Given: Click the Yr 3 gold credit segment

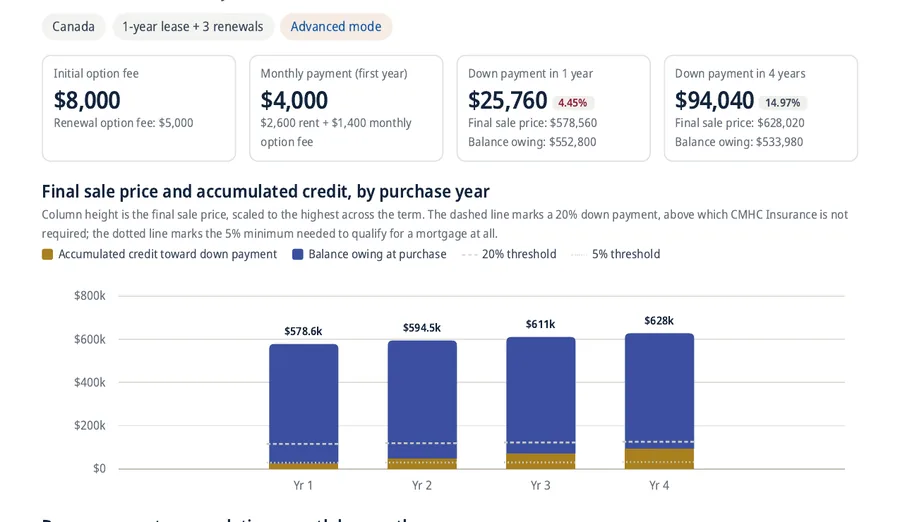Looking at the screenshot, I should (541, 462).
